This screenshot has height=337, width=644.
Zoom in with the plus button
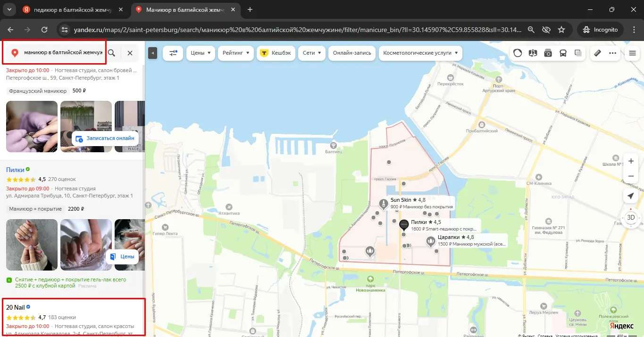tap(631, 161)
